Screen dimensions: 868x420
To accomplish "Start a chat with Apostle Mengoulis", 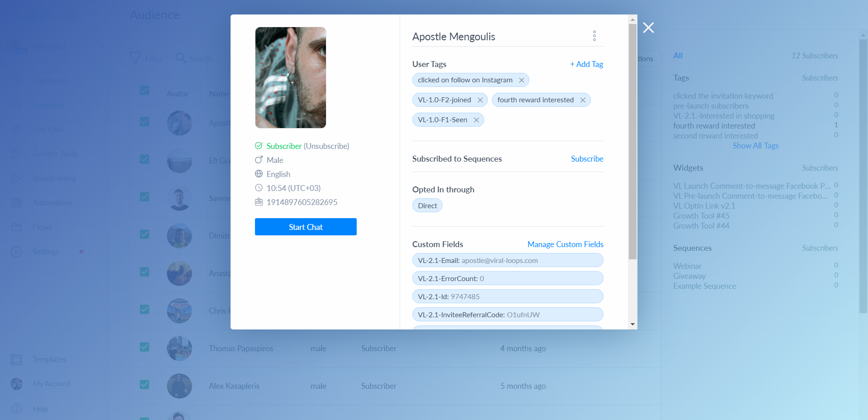I will (x=306, y=227).
